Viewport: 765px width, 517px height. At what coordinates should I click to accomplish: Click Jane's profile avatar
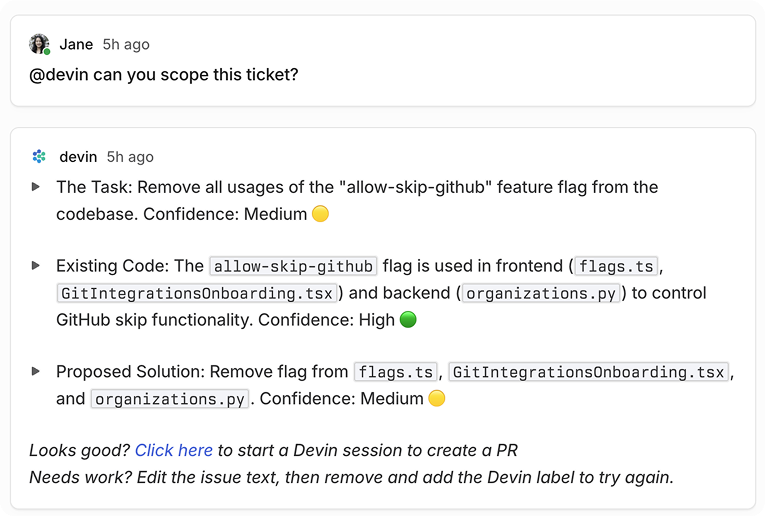tap(39, 43)
